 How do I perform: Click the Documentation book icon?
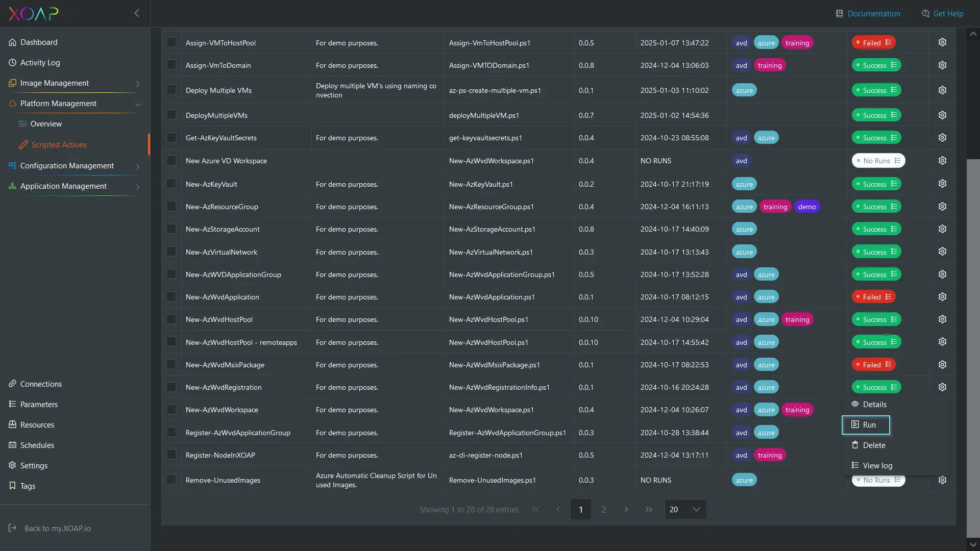(840, 14)
